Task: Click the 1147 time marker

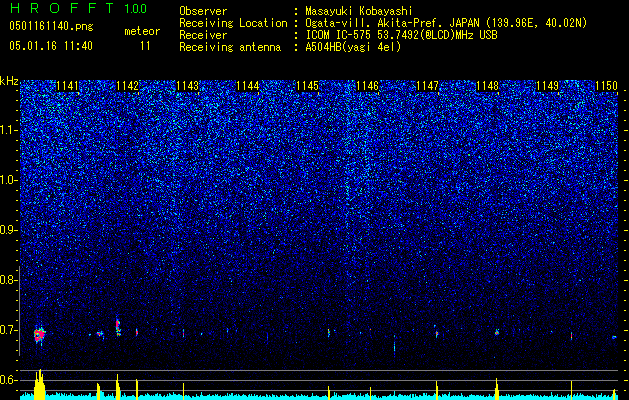Action: pyautogui.click(x=428, y=86)
